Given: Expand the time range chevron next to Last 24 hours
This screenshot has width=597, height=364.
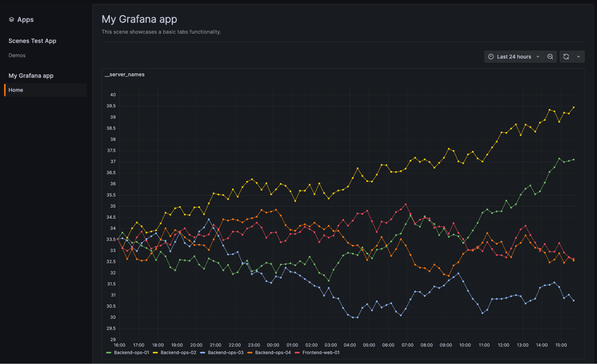Looking at the screenshot, I should 538,56.
